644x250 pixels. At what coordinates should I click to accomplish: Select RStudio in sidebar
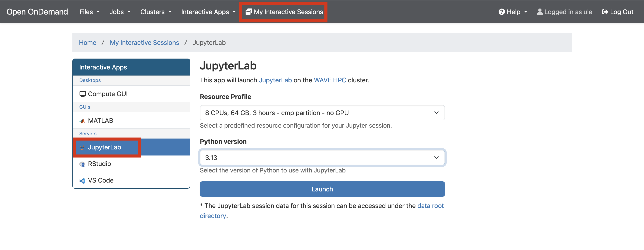point(131,164)
